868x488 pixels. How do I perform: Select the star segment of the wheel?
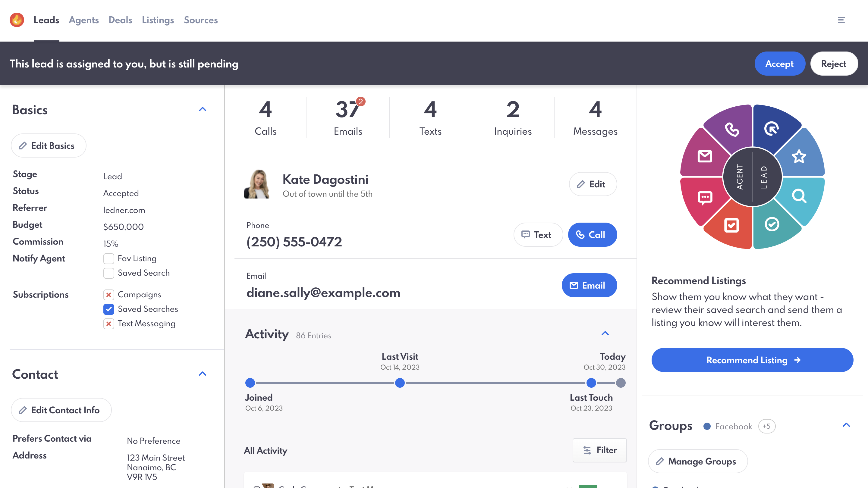(x=799, y=156)
